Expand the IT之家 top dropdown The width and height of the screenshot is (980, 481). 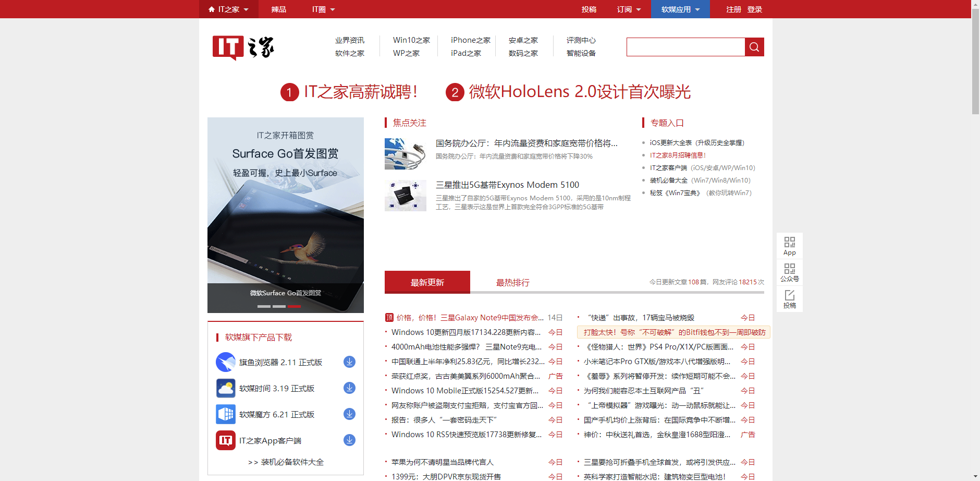point(229,9)
